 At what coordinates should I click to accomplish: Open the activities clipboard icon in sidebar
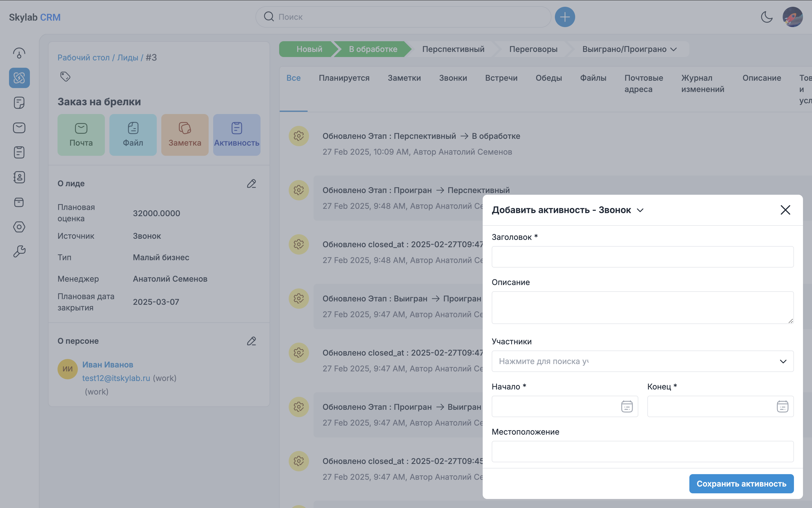pos(19,152)
